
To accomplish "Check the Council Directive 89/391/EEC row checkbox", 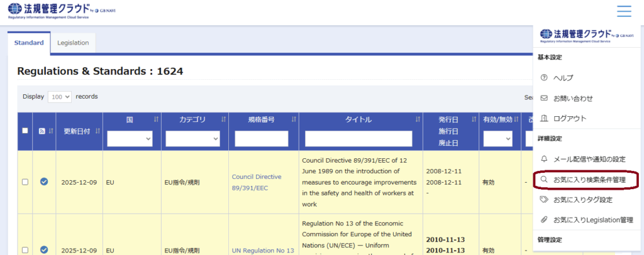I will coord(25,182).
